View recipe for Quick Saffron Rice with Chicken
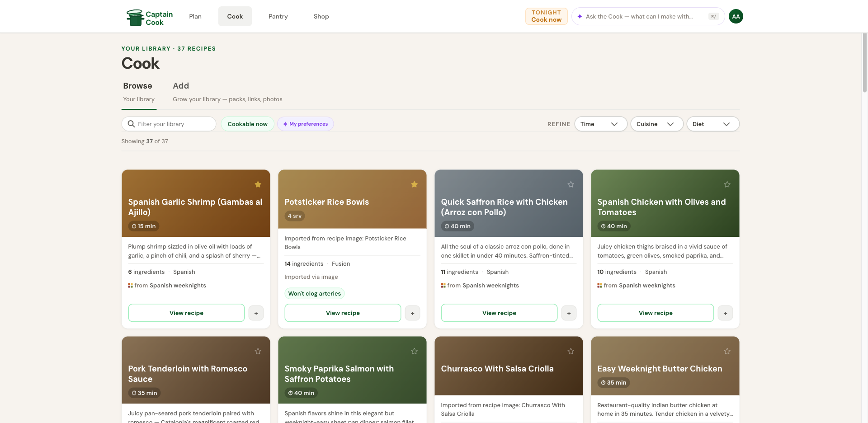Image resolution: width=868 pixels, height=423 pixels. (499, 313)
